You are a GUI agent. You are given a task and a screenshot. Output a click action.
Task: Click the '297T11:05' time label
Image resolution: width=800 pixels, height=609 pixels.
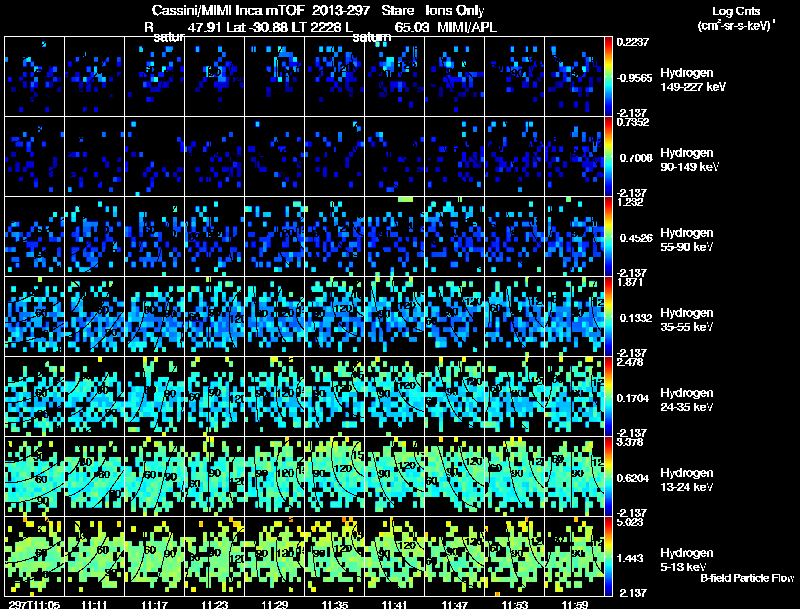[x=34, y=604]
